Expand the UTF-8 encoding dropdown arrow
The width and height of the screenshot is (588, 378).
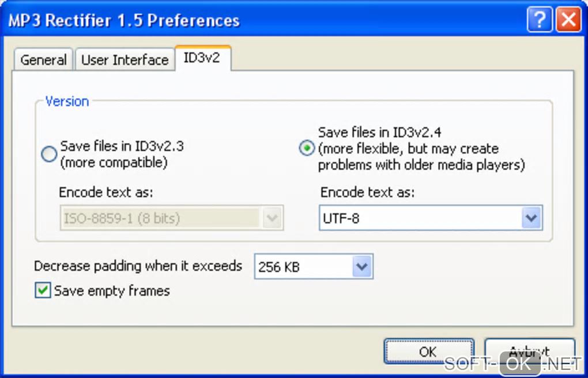pos(532,219)
